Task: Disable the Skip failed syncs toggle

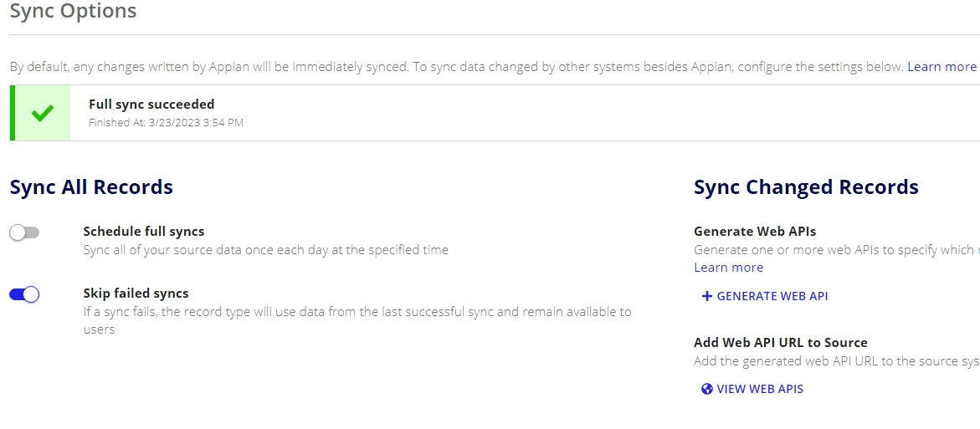Action: pos(24,294)
